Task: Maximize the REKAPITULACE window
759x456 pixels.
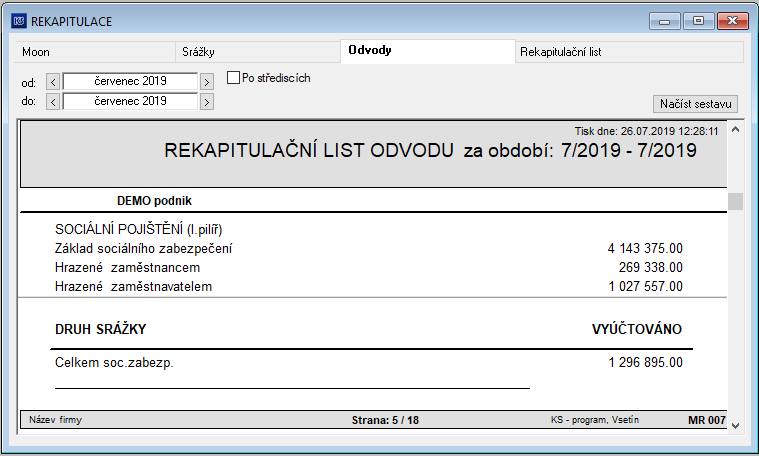Action: point(698,21)
